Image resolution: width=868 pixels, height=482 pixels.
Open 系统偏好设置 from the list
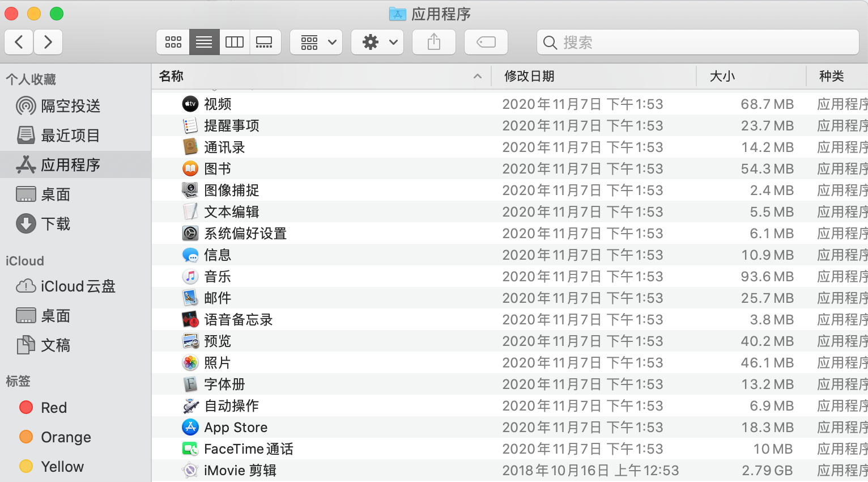tap(245, 233)
